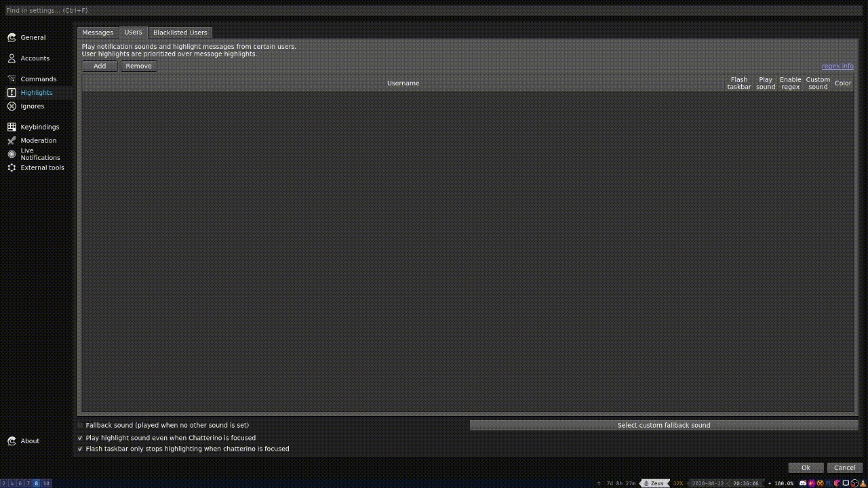Select the Highlights sidebar icon
Screen dimensions: 868x488
pyautogui.click(x=12, y=92)
